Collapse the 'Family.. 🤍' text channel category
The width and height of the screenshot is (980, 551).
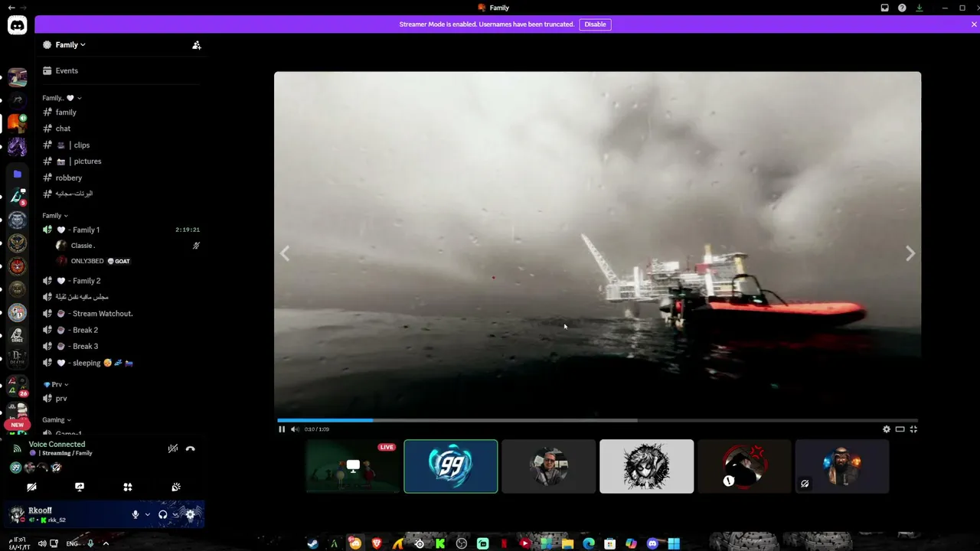62,98
